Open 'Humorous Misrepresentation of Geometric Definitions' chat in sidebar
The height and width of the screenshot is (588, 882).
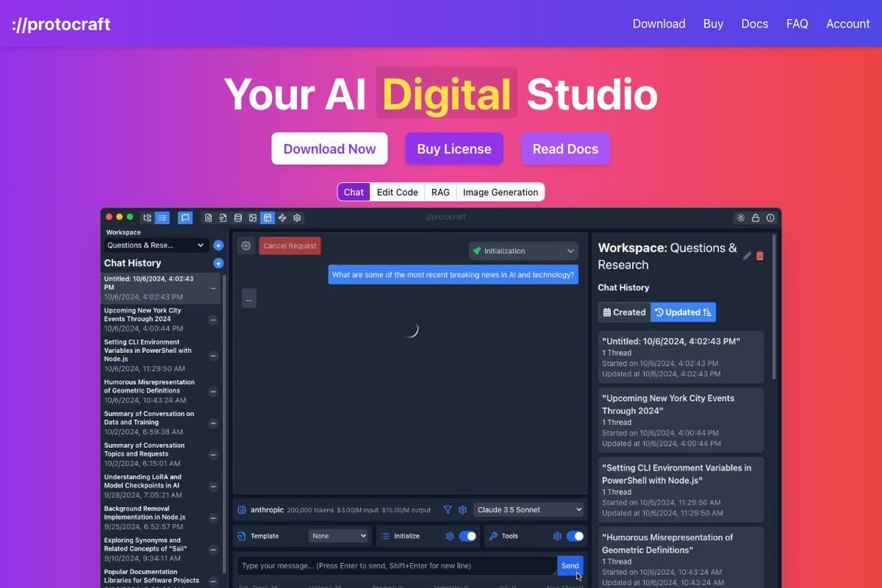160,391
